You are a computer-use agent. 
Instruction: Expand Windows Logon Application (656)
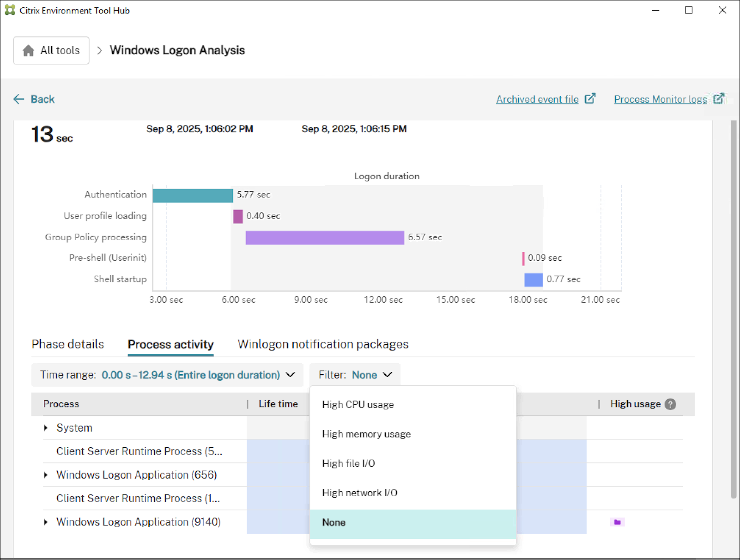[x=45, y=475]
